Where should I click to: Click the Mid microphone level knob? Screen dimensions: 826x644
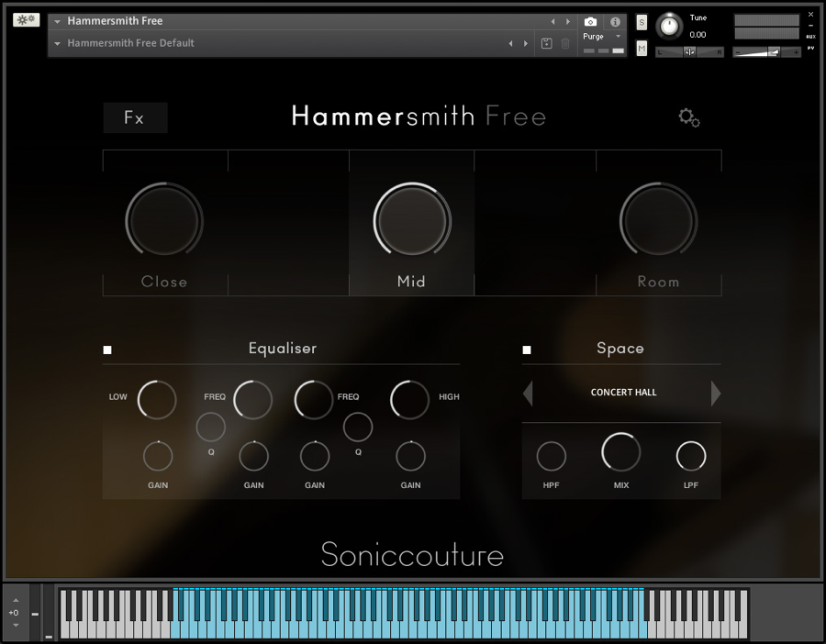(x=412, y=221)
